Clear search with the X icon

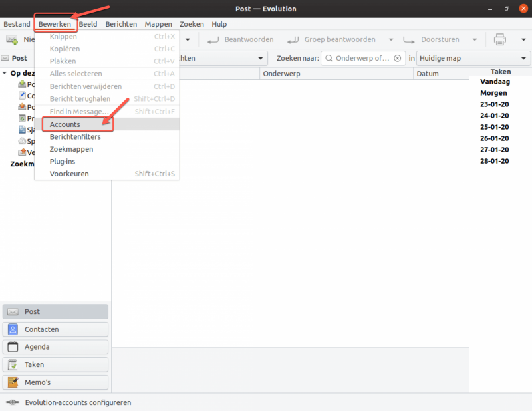tap(397, 58)
